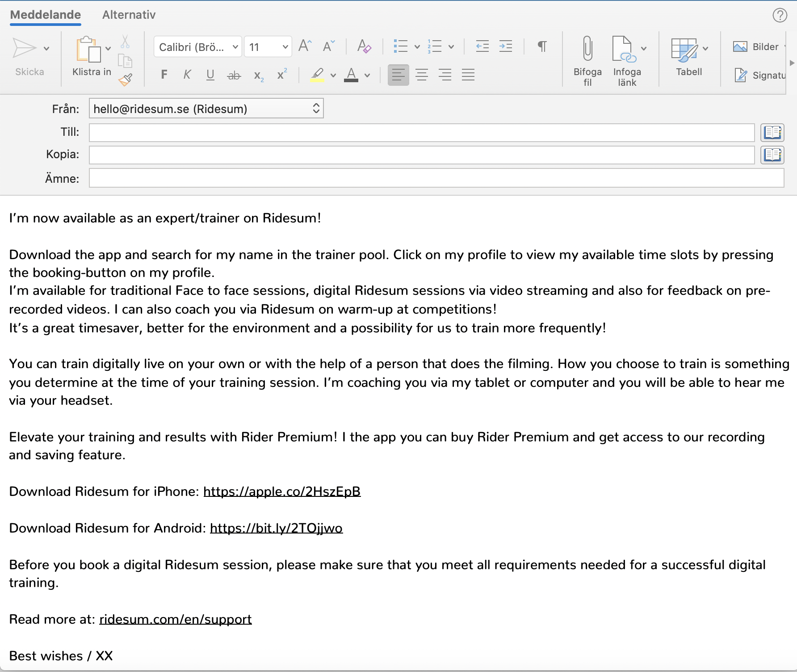Open the ridesum.com/en/support link
797x672 pixels.
click(176, 619)
